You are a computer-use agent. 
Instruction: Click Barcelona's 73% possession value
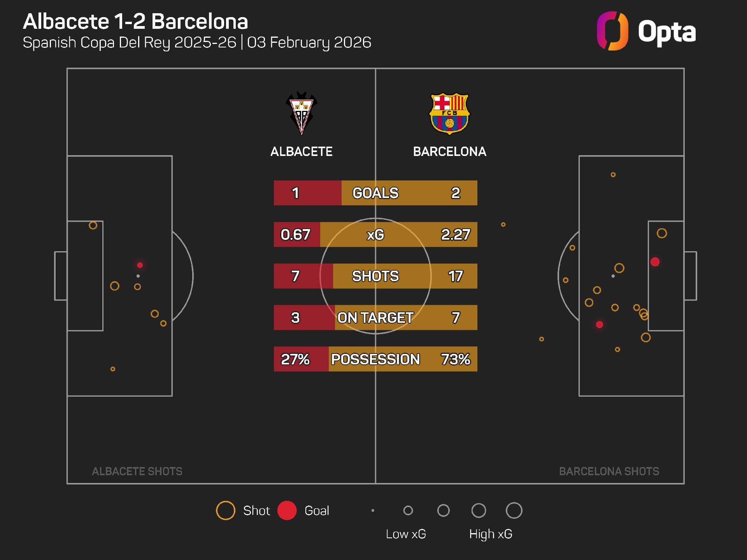pyautogui.click(x=456, y=359)
